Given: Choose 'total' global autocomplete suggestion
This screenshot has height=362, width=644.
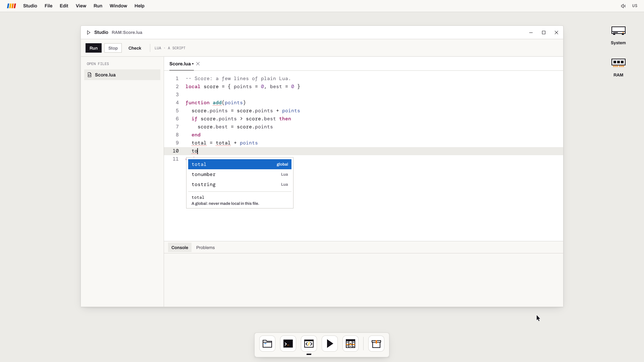Looking at the screenshot, I should tap(240, 164).
